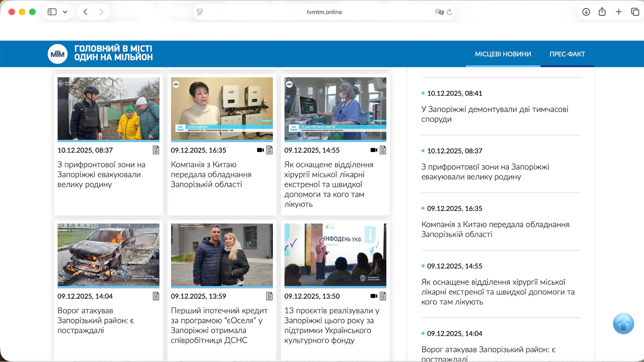Click the address bar showing tvmtm.online

coord(324,12)
